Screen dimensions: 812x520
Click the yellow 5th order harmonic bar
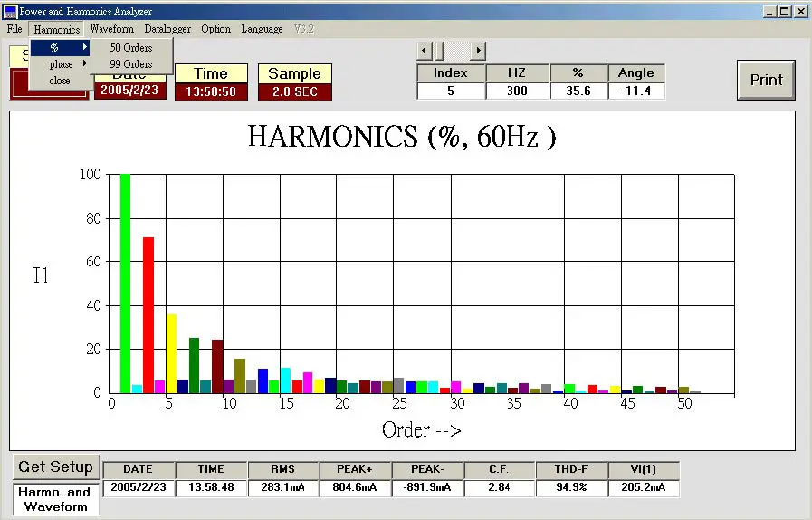point(171,353)
